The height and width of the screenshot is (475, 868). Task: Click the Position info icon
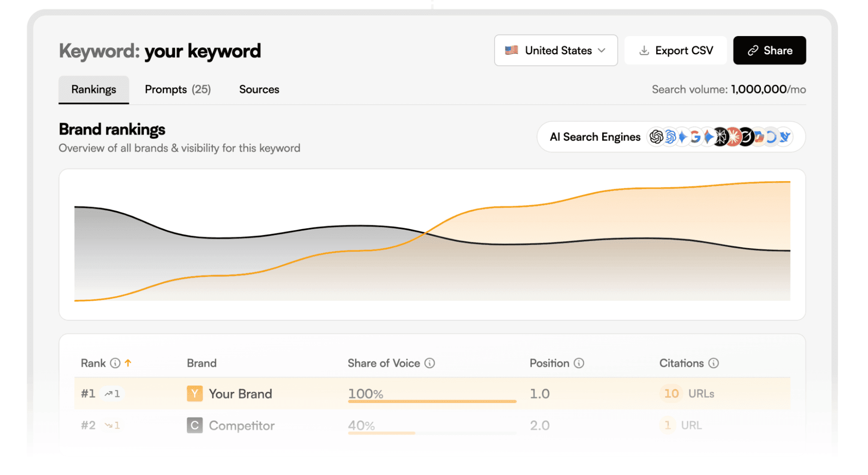tap(579, 363)
